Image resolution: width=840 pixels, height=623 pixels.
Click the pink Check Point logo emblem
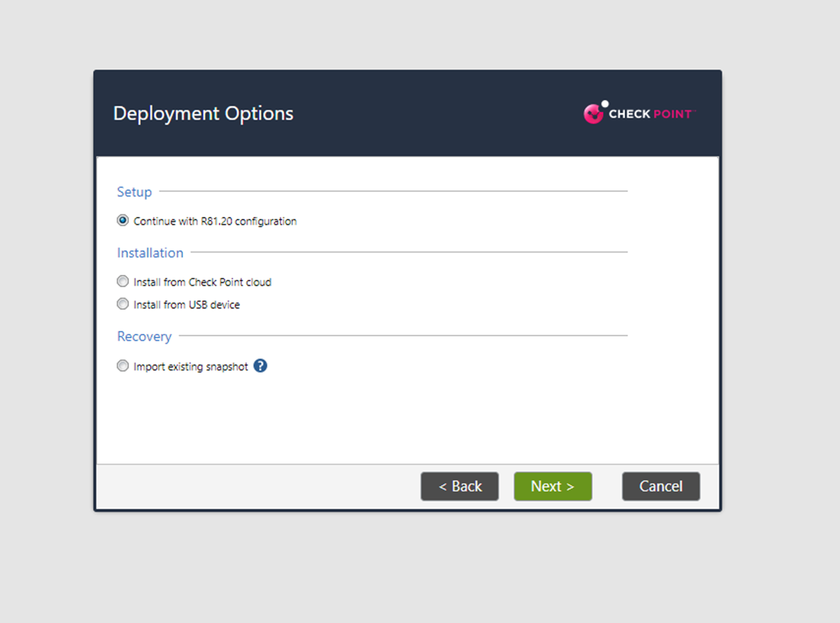(593, 113)
